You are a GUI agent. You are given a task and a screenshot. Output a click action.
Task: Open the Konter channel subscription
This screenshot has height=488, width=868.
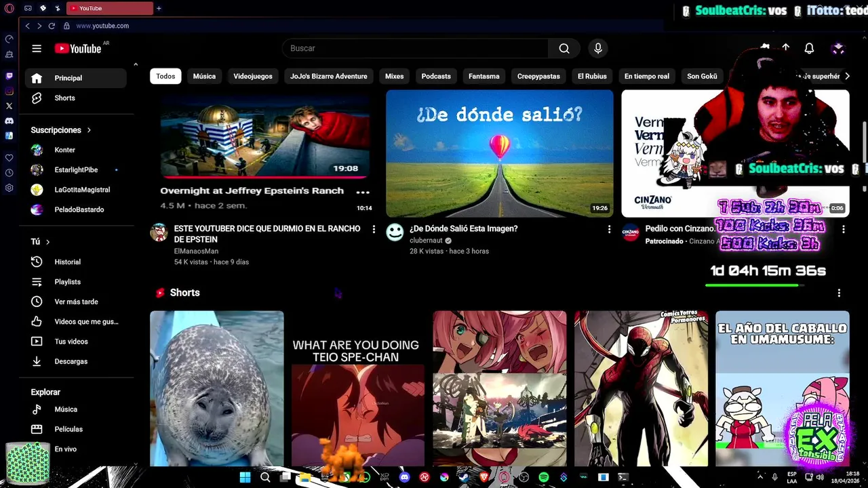pos(76,150)
